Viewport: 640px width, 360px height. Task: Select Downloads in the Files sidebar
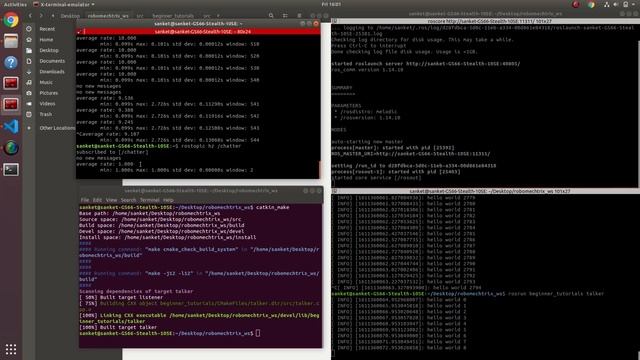[51, 71]
